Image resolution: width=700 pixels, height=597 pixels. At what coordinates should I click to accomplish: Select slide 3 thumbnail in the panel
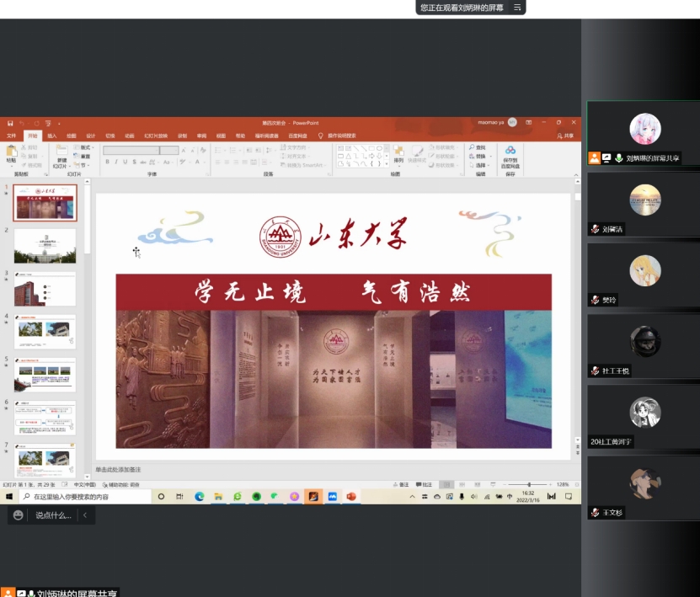point(45,290)
